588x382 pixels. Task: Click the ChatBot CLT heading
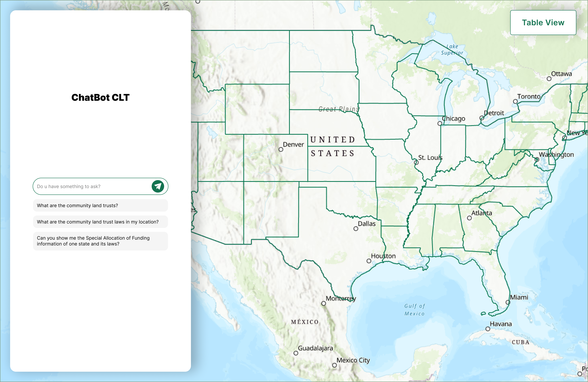click(100, 97)
